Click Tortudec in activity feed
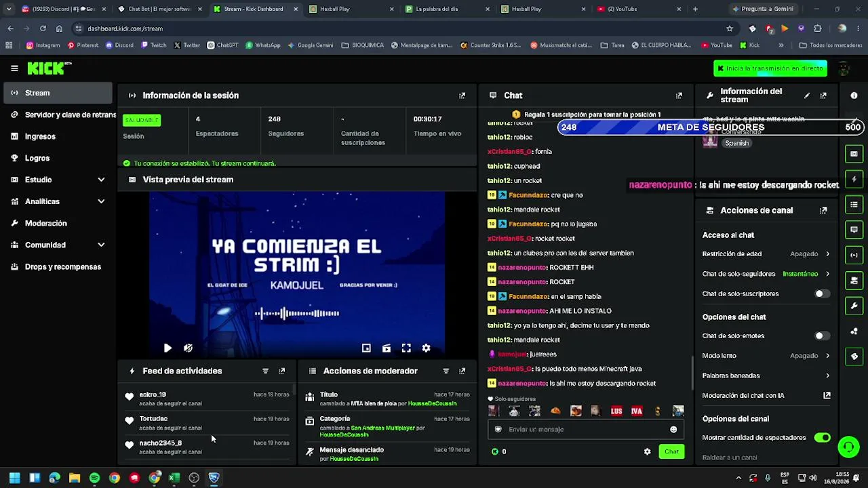The height and width of the screenshot is (488, 868). [x=153, y=419]
